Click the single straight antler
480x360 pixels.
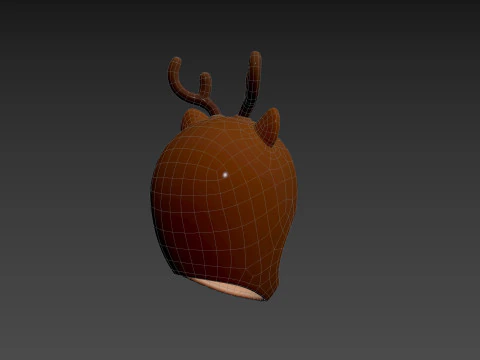(x=252, y=83)
